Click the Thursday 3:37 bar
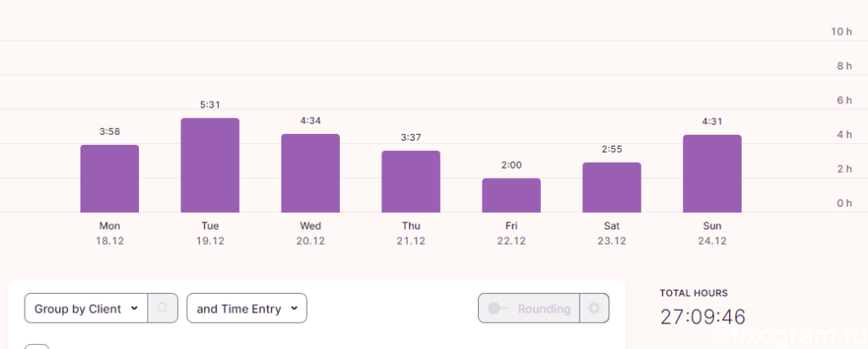Viewport: 868px width, 349px height. tap(411, 181)
